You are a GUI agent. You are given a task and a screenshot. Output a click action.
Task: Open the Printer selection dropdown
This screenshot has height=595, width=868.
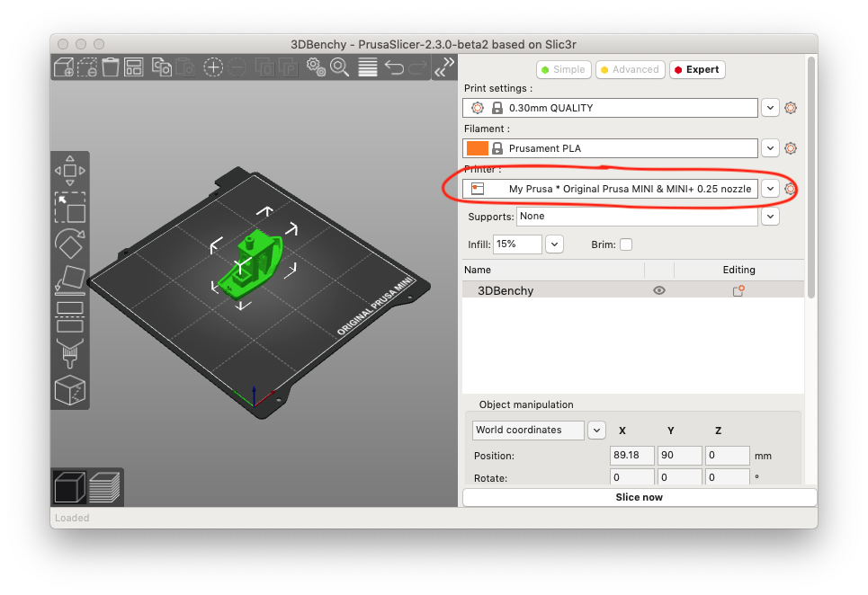point(770,189)
